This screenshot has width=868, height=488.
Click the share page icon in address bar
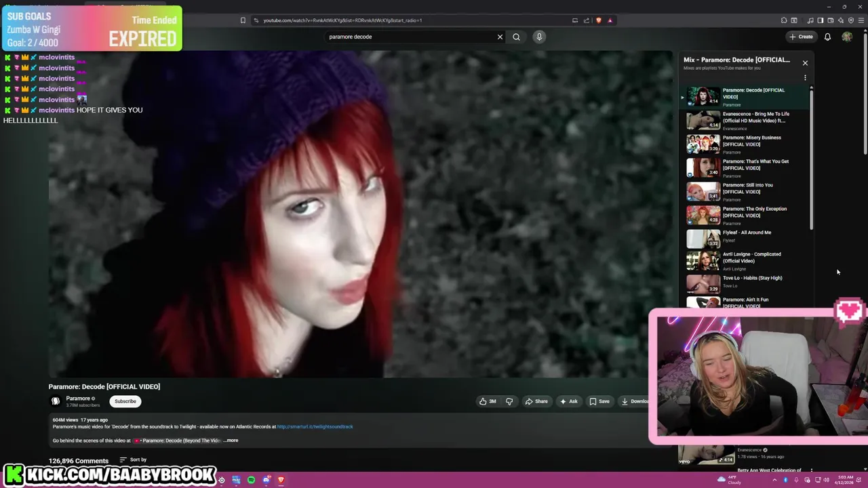587,20
